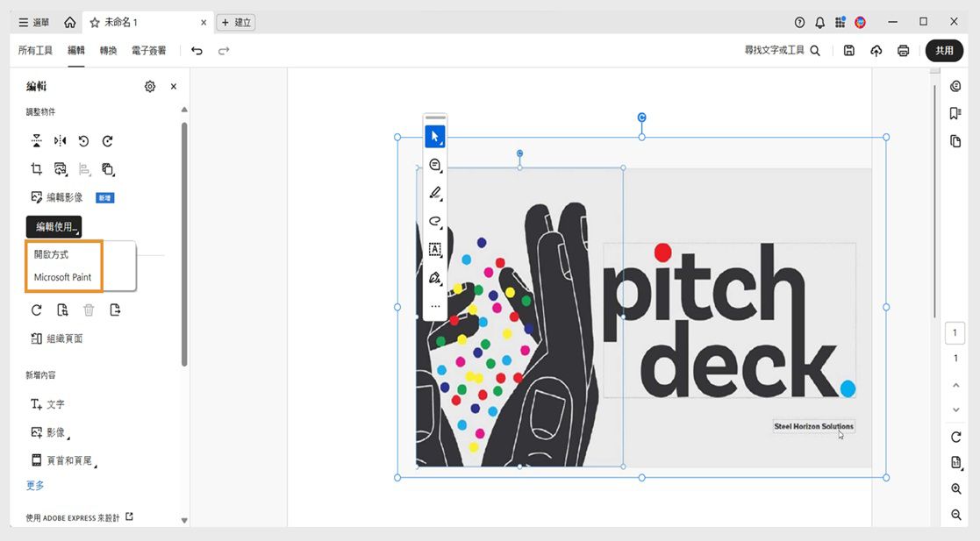Screen dimensions: 980x541
Task: Go to the Home icon
Action: click(70, 23)
